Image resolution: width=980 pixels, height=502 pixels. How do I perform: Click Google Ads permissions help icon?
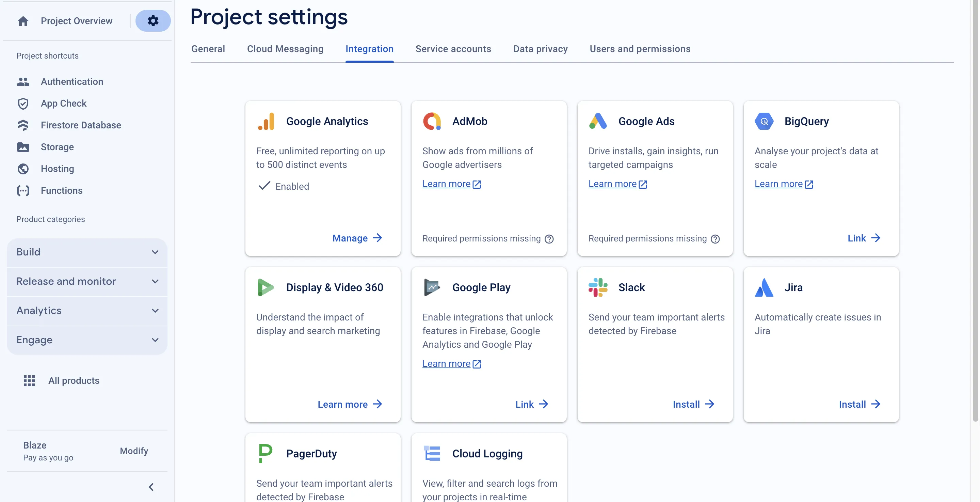715,239
